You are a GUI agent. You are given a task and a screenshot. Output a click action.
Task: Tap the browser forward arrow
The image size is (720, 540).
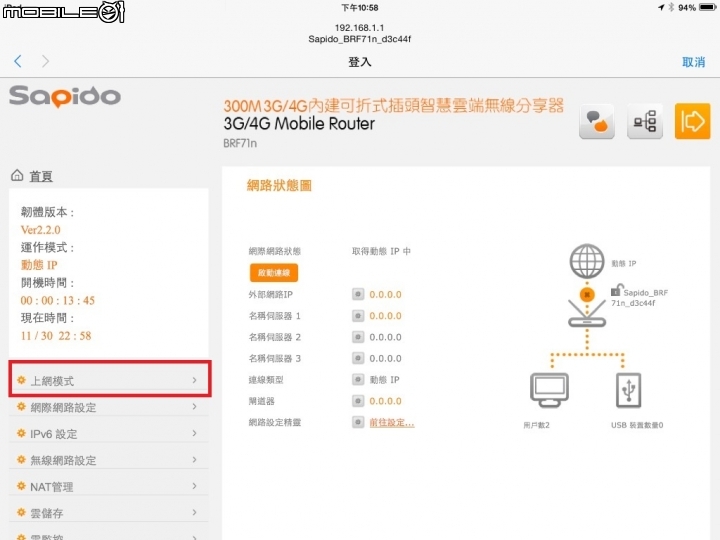pos(45,61)
